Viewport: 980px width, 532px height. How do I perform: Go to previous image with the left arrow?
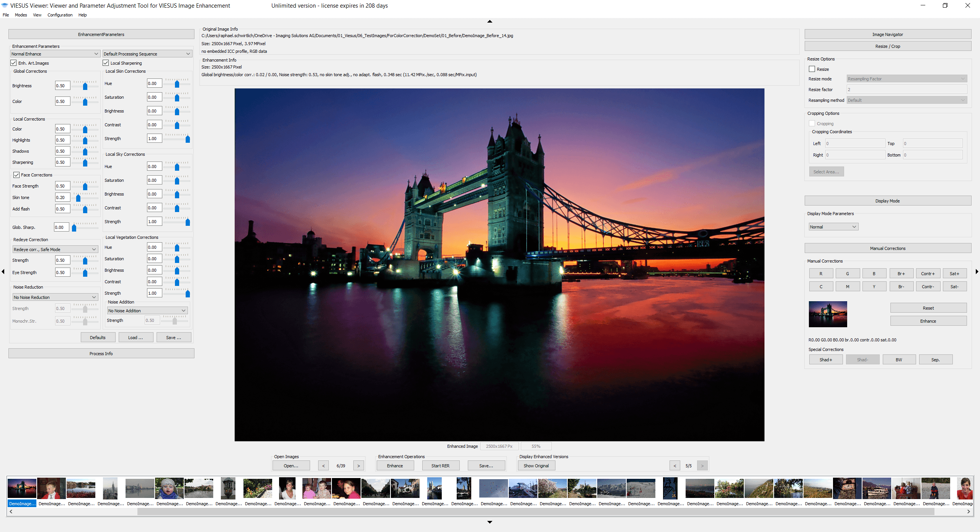(x=323, y=465)
